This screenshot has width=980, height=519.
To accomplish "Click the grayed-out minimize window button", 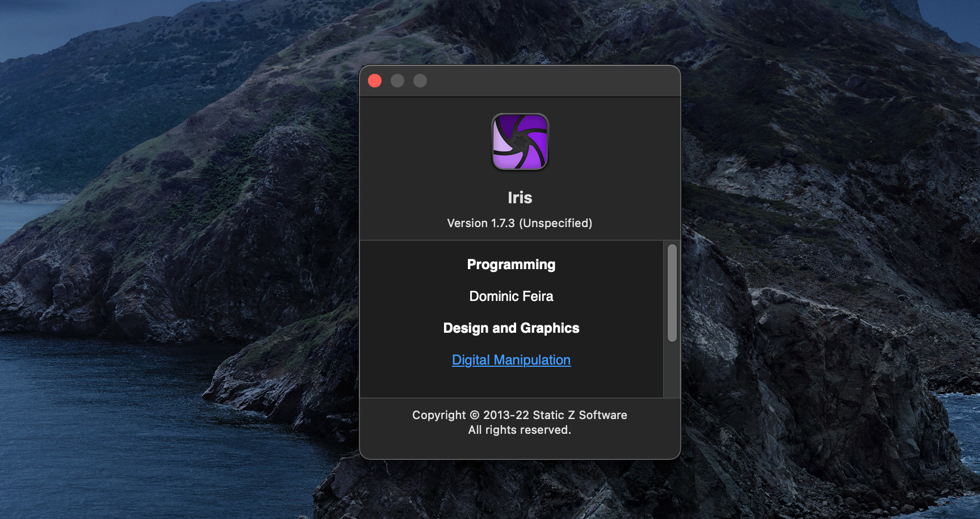I will (x=397, y=81).
